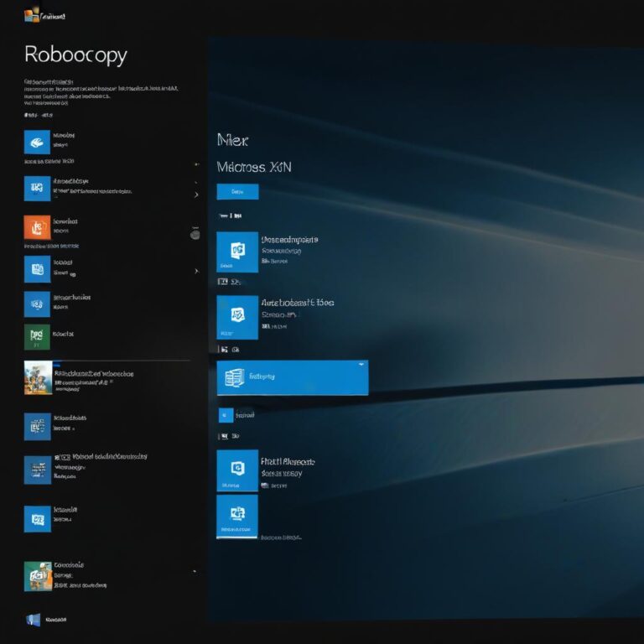644x644 pixels.
Task: Expand the chevron beside the blue tile below the orange tile
Action: (196, 271)
